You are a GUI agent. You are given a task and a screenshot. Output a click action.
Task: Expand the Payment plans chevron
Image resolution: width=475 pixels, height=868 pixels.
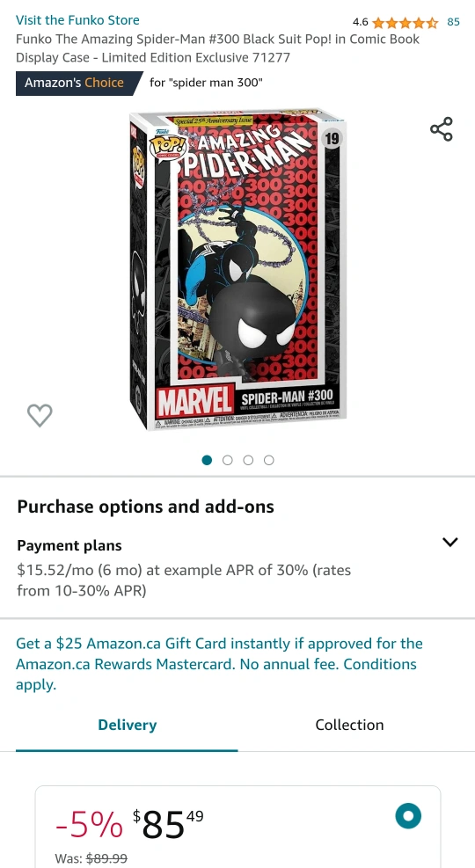point(450,542)
